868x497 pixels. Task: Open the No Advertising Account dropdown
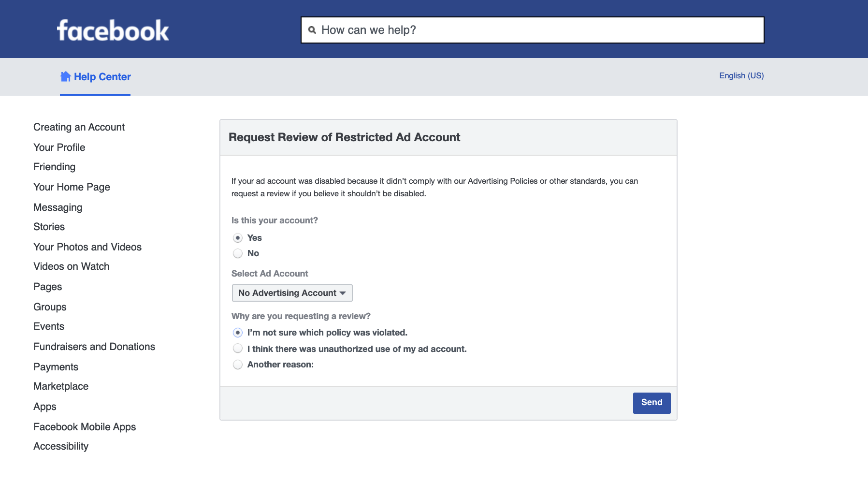click(x=292, y=293)
